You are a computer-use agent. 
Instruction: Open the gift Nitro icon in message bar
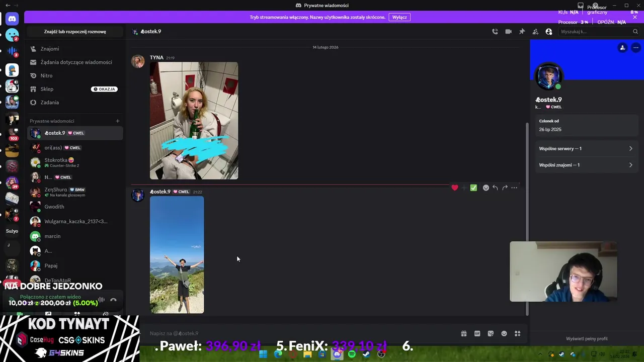464,333
